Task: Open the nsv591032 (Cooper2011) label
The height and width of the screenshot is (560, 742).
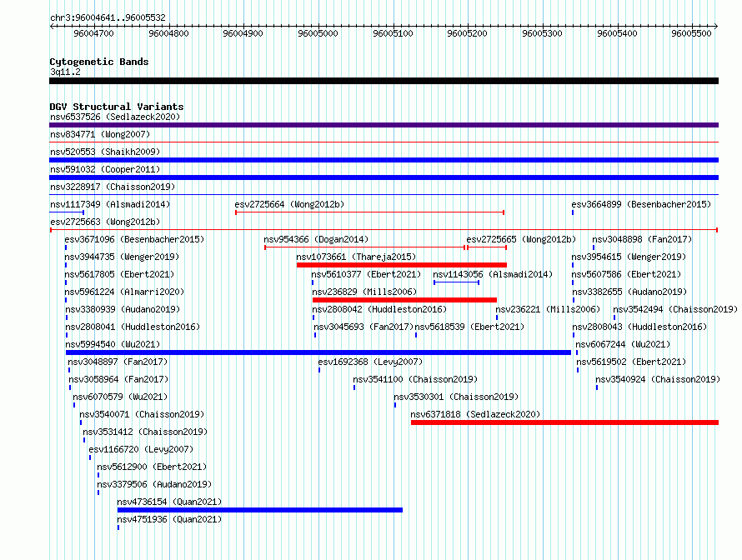Action: 105,169
